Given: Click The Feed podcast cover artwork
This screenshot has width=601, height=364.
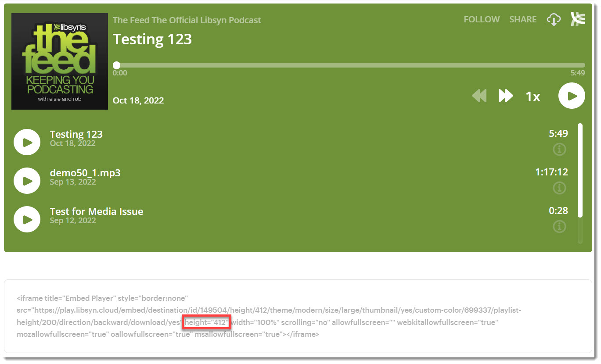Looking at the screenshot, I should (60, 61).
